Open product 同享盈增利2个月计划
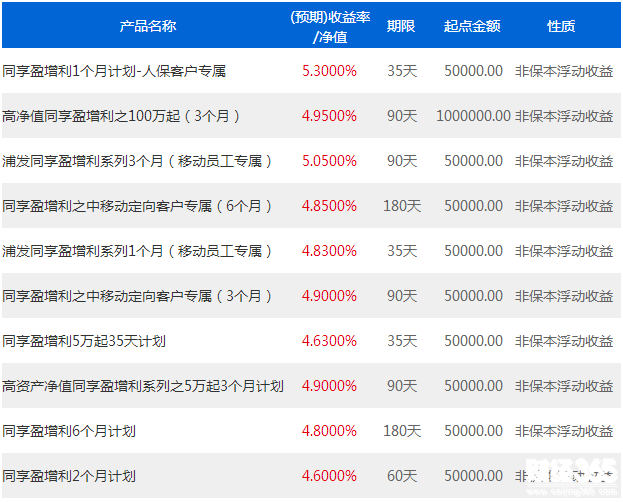Viewport: 623px width, 502px height. pyautogui.click(x=69, y=476)
